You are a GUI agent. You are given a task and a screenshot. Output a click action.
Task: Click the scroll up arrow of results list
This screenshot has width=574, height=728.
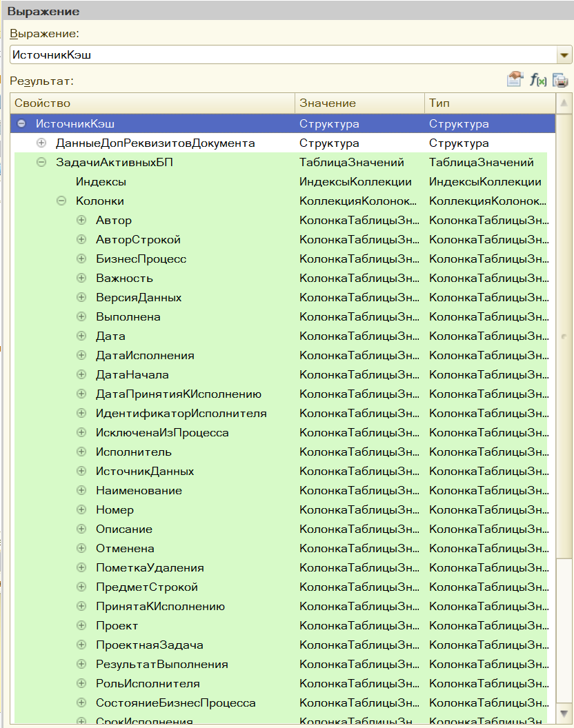click(563, 104)
